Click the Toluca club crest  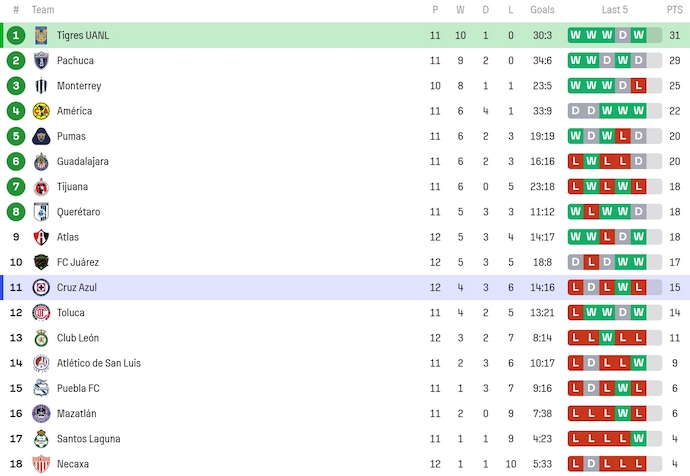[x=41, y=312]
